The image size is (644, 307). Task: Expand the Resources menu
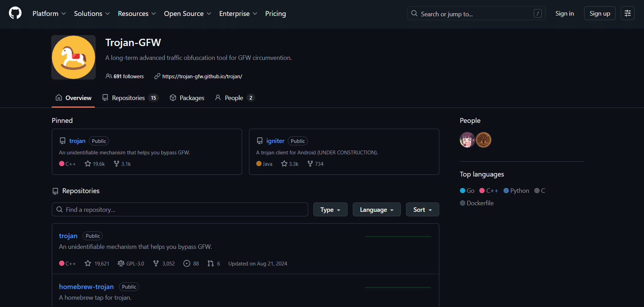pos(137,13)
